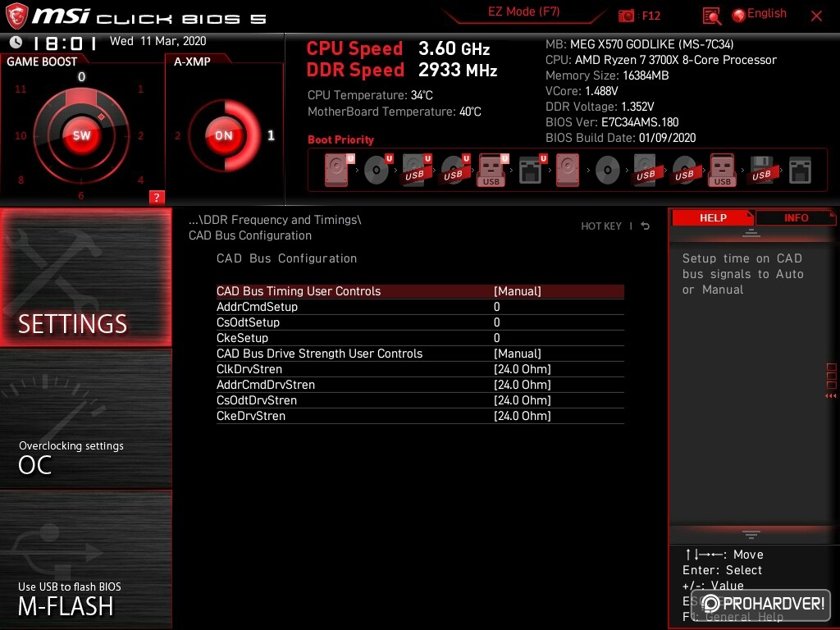The image size is (840, 630).
Task: Select the legacy USB key boot icon
Action: 722,170
